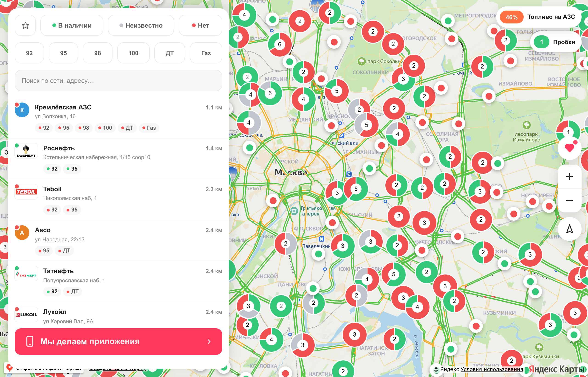588x377 pixels.
Task: Click the 'ДТ' chip under Татнефть
Action: 72,291
